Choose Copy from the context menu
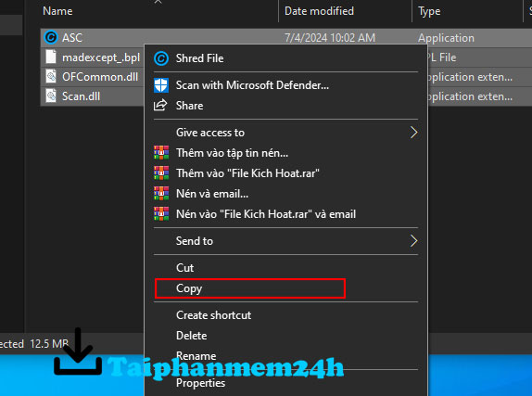Image resolution: width=532 pixels, height=396 pixels. click(x=189, y=288)
